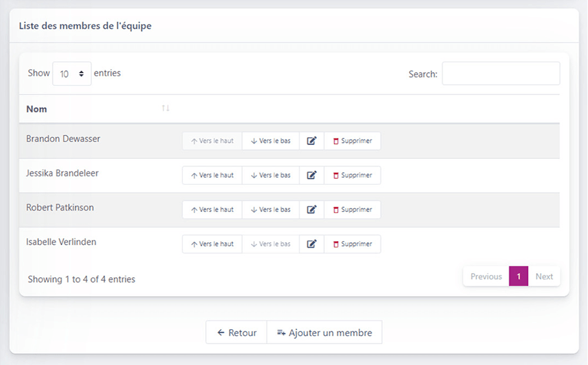Open the Show entries count dropdown

click(x=72, y=74)
